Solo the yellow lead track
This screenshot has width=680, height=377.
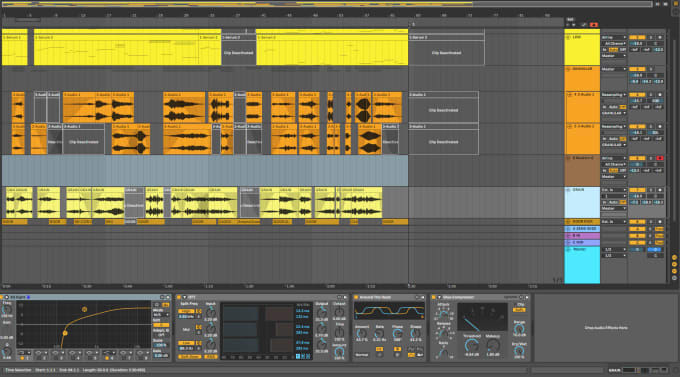[651, 37]
